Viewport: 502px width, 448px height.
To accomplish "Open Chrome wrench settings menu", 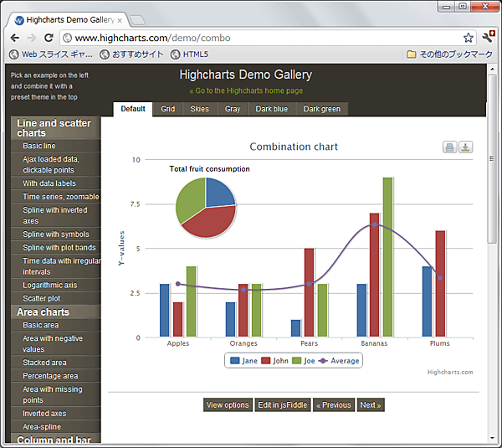I will pos(489,38).
